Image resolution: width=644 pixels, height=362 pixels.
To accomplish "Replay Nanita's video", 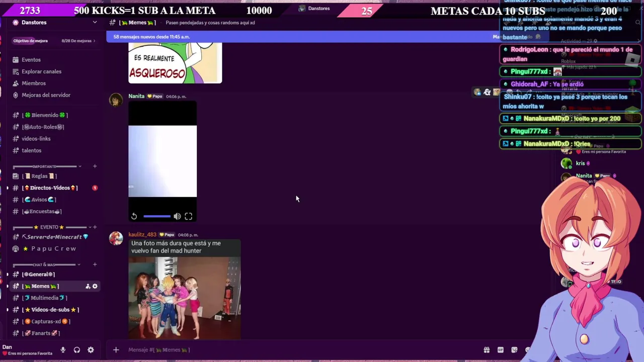I will (134, 216).
